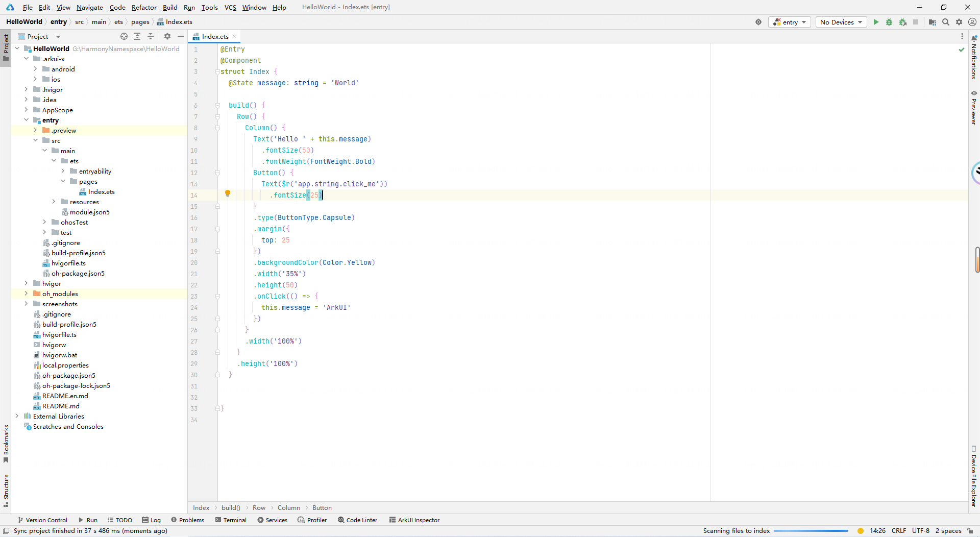The image size is (980, 537).
Task: Open the Build menu
Action: pyautogui.click(x=170, y=7)
